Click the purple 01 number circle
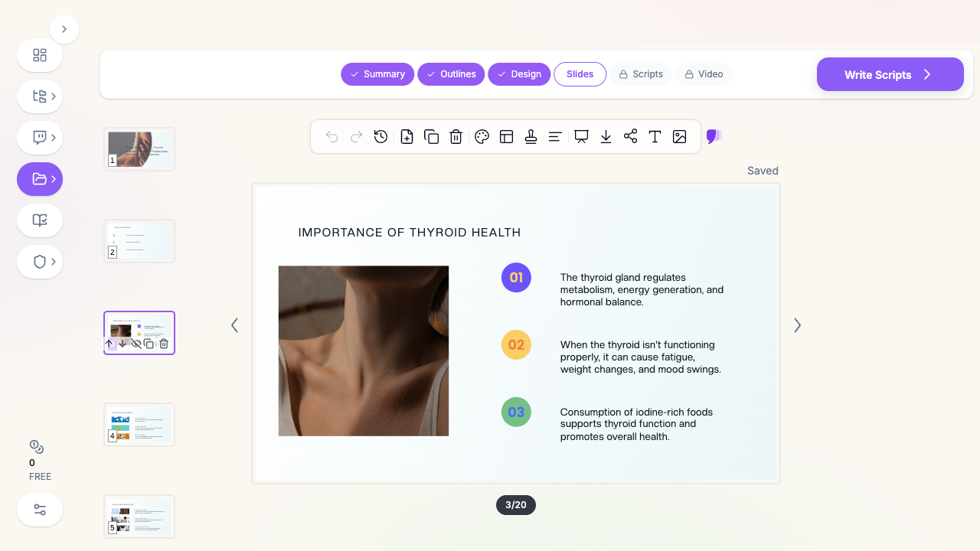This screenshot has width=980, height=551. (x=516, y=277)
